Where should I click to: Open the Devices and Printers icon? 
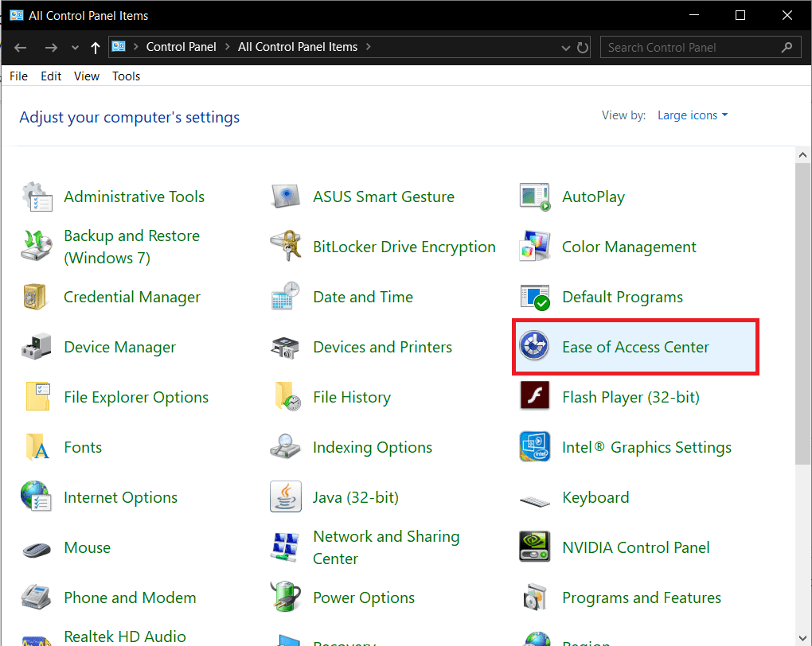tap(286, 348)
